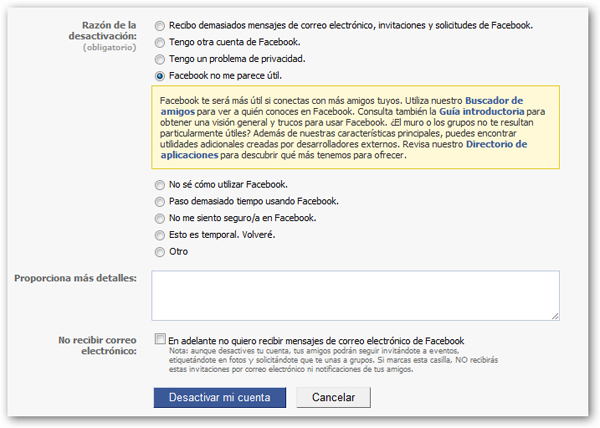Click the 'Cancelar' button

point(333,397)
